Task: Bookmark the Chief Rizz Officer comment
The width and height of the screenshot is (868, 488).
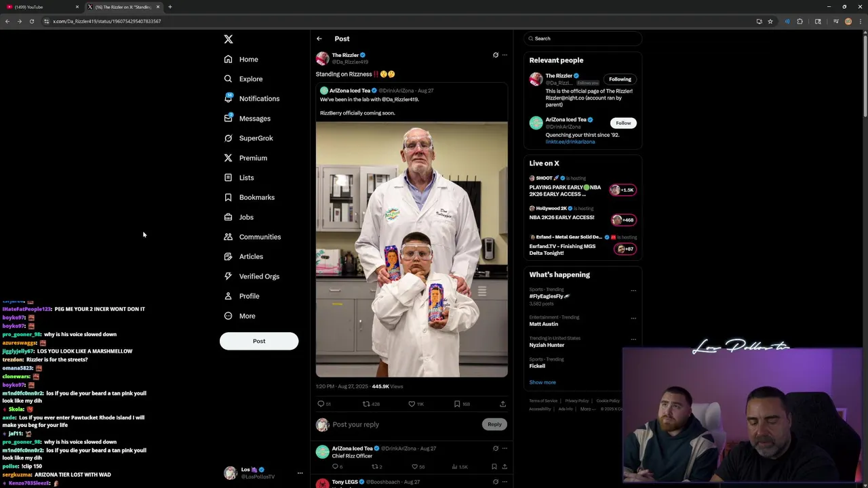Action: click(494, 466)
